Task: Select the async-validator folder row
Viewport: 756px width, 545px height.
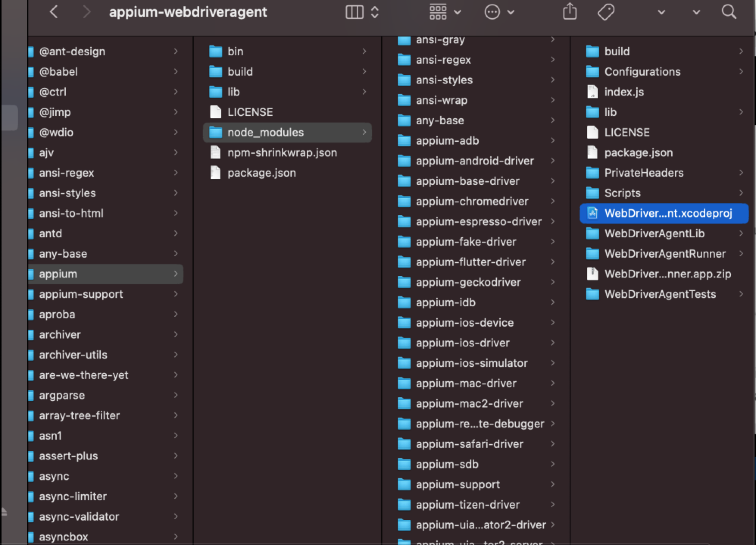Action: coord(106,517)
